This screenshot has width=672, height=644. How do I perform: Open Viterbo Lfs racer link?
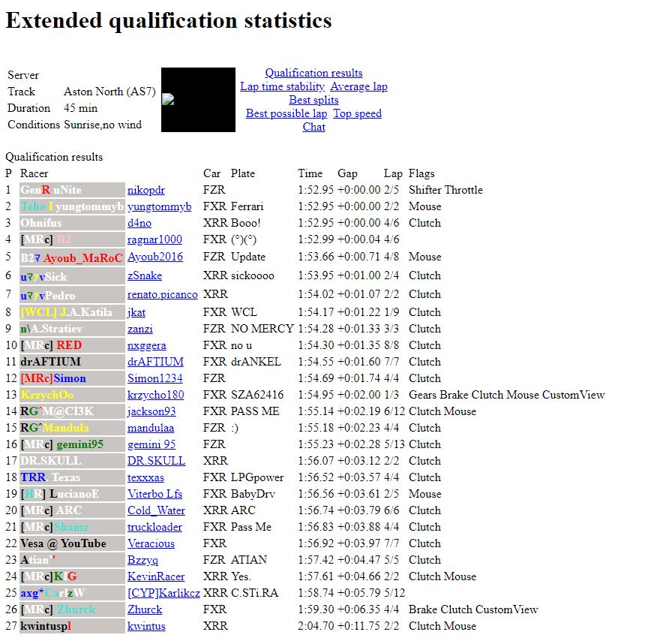point(154,494)
